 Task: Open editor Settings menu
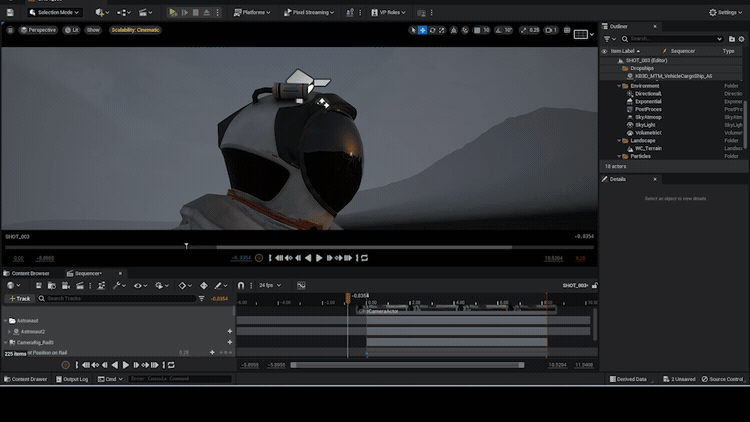click(x=725, y=12)
